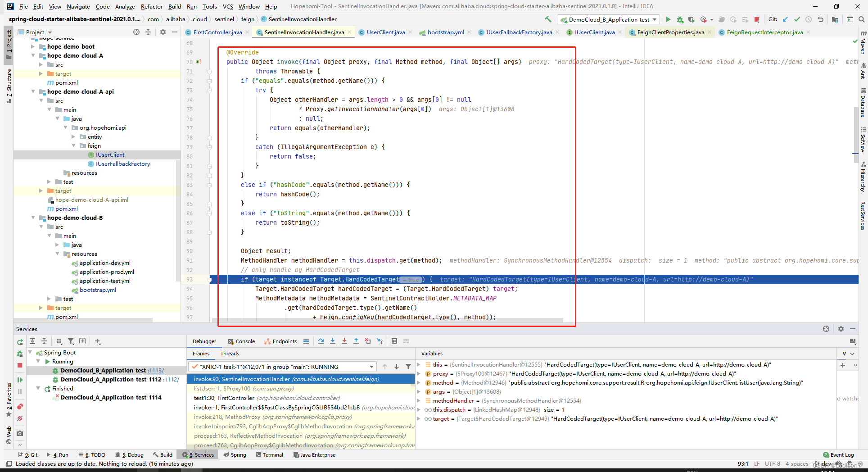Collapse Spring Boot services node
Viewport: 868px width, 472px height.
pyautogui.click(x=30, y=352)
